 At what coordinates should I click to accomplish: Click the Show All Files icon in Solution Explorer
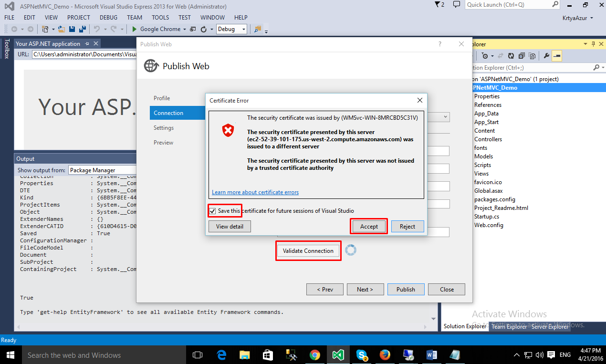532,56
